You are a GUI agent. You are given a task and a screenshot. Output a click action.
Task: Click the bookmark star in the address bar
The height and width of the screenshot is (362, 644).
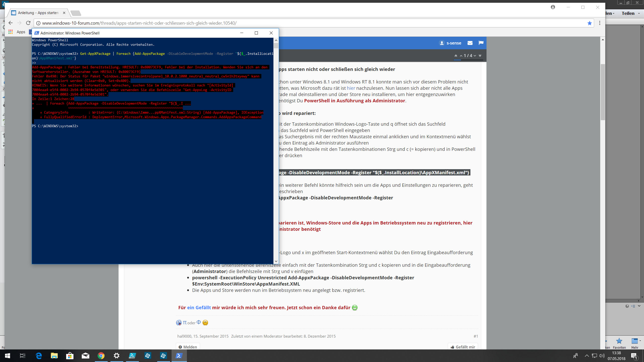click(x=589, y=23)
